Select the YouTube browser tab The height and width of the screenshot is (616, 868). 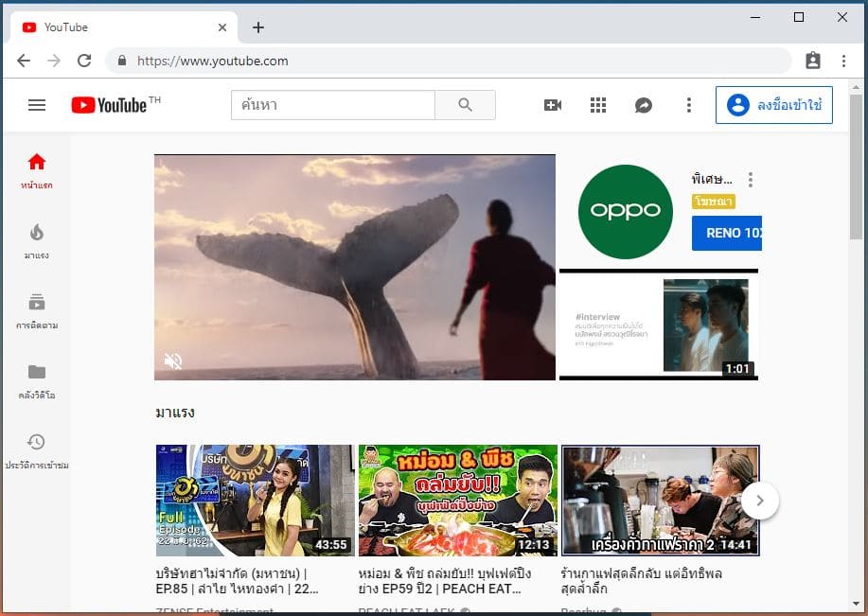(x=122, y=27)
